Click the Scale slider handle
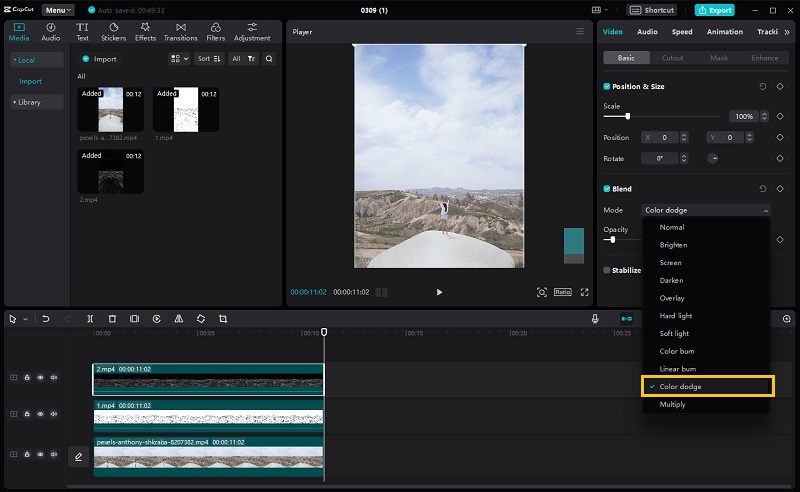The image size is (800, 492). 627,117
